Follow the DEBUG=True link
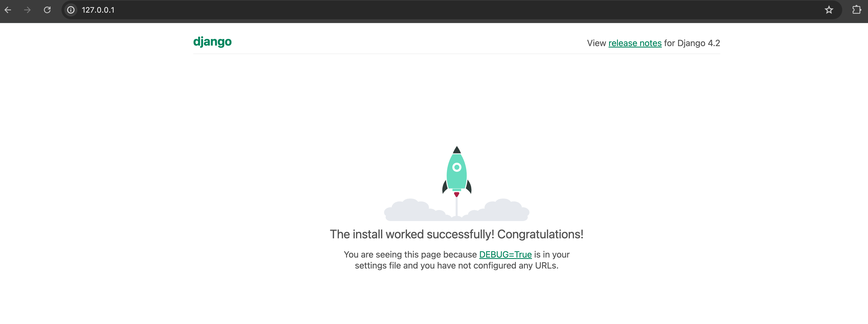The width and height of the screenshot is (868, 324). 505,255
